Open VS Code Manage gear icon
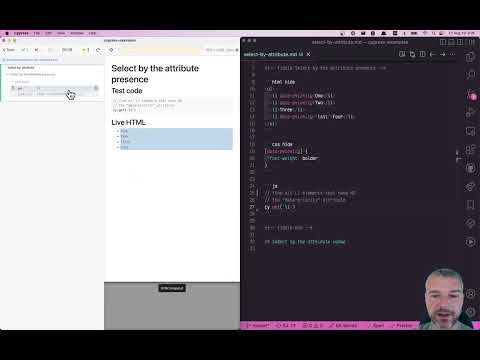 [x=470, y=312]
